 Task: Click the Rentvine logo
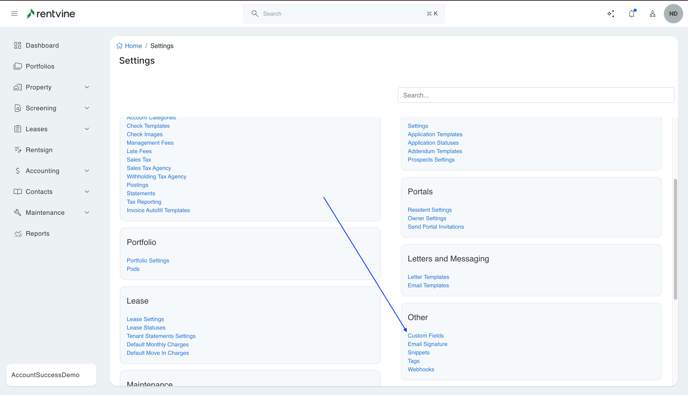[x=51, y=14]
